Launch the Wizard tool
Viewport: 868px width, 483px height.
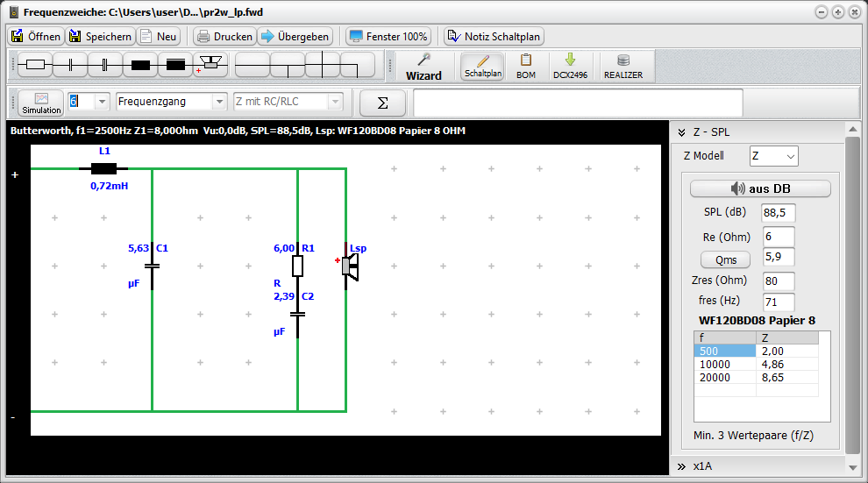423,67
